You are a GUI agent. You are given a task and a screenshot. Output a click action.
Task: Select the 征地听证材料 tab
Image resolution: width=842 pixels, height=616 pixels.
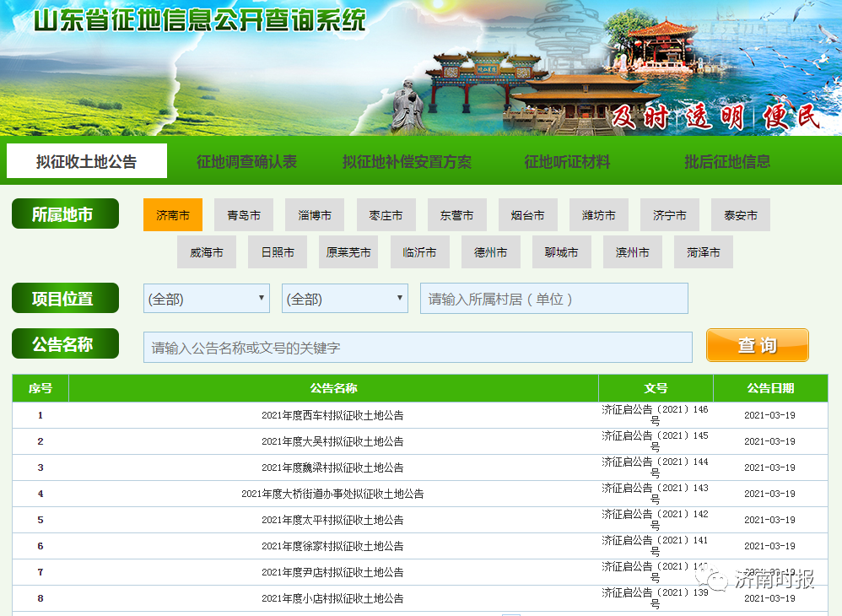(567, 162)
